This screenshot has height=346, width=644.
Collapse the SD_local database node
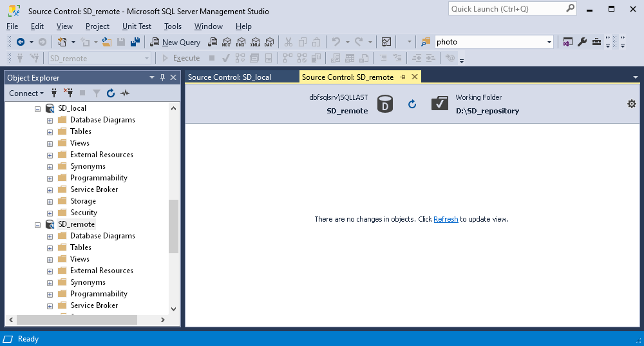point(38,109)
